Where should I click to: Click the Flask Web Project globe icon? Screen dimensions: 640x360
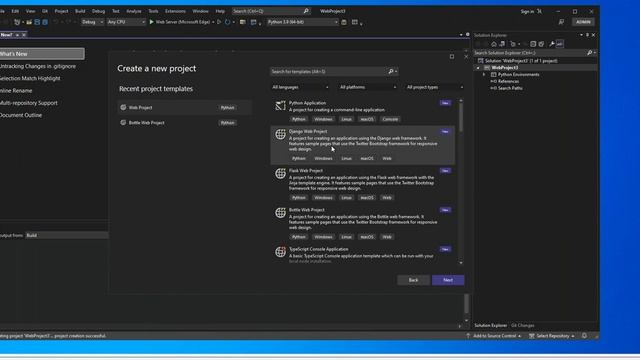coord(280,173)
